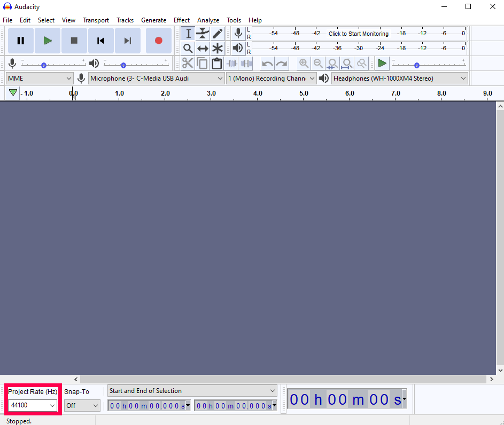The height and width of the screenshot is (425, 504).
Task: Click the Play-at-speed green button
Action: tap(382, 63)
